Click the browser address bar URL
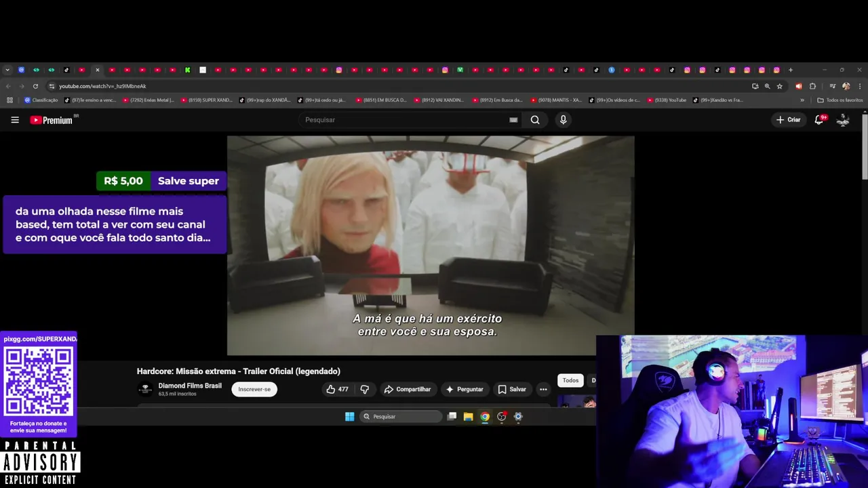 [x=102, y=86]
